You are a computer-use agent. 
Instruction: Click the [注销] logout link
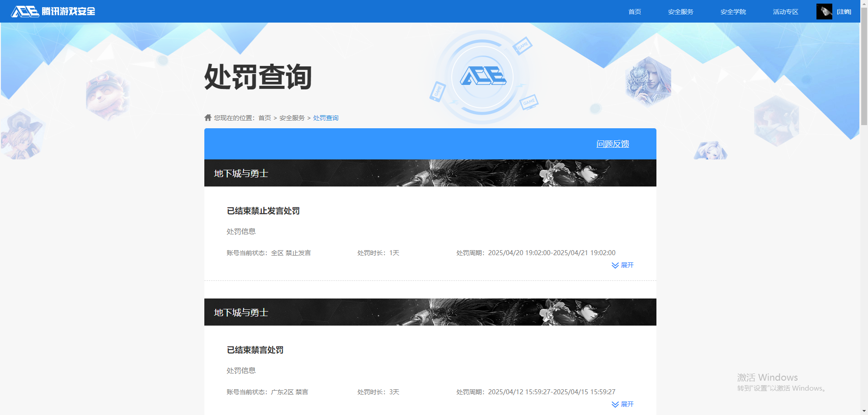pyautogui.click(x=844, y=12)
